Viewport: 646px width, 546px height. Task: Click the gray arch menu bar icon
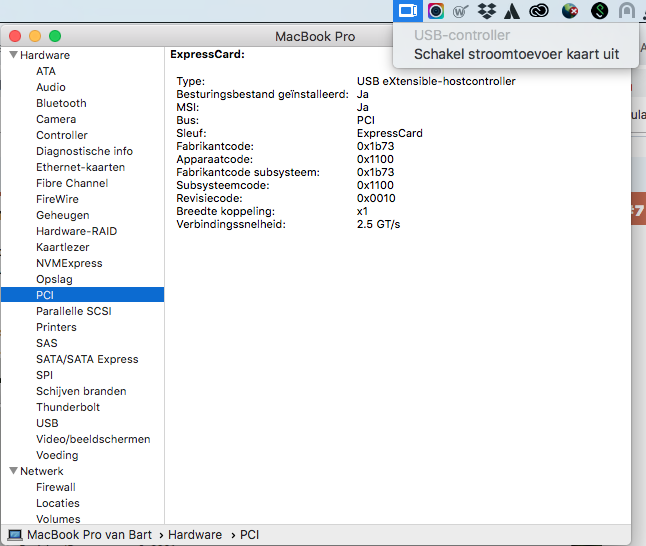(627, 11)
